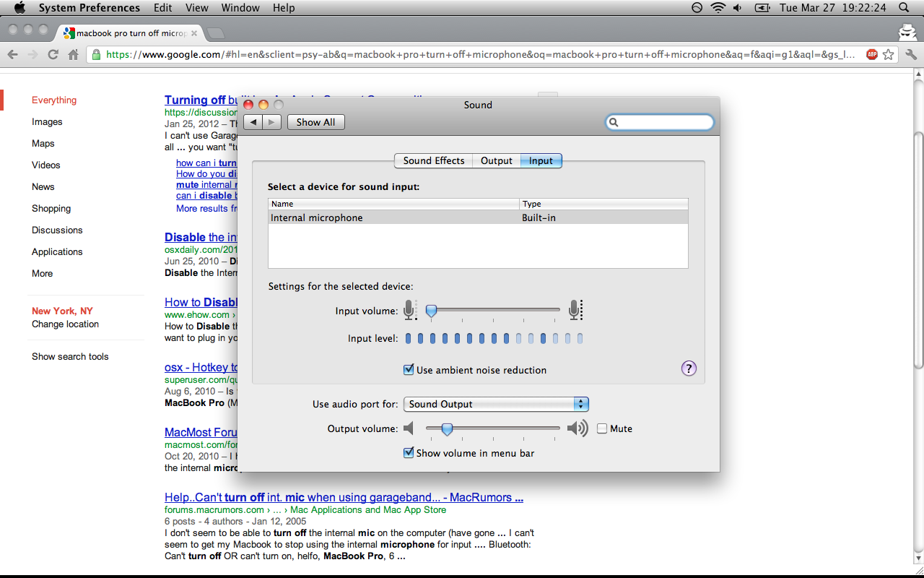Check the Mute output checkbox
The width and height of the screenshot is (924, 578).
click(x=602, y=428)
